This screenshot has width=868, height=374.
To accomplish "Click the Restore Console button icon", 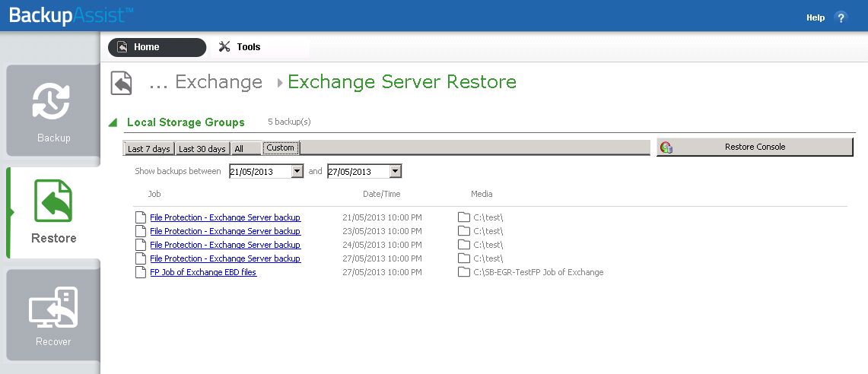I will tap(666, 147).
